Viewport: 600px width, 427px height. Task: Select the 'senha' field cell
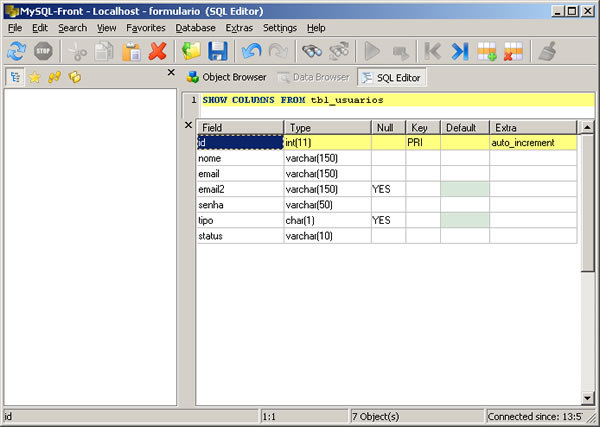[240, 205]
